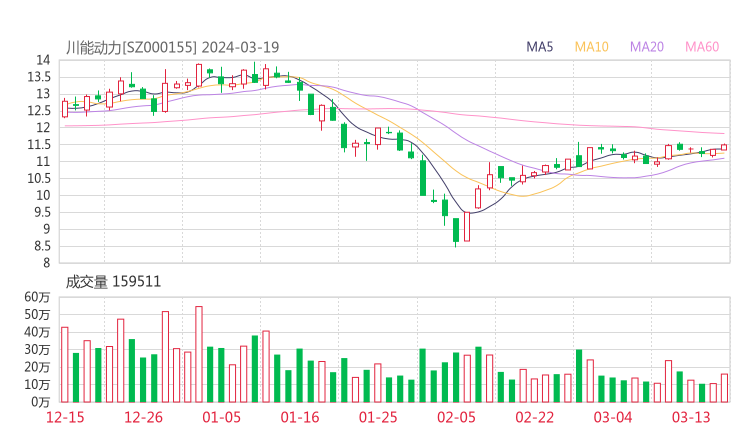The width and height of the screenshot is (740, 440).
Task: Click the 01-25 date axis label
Action: click(378, 417)
